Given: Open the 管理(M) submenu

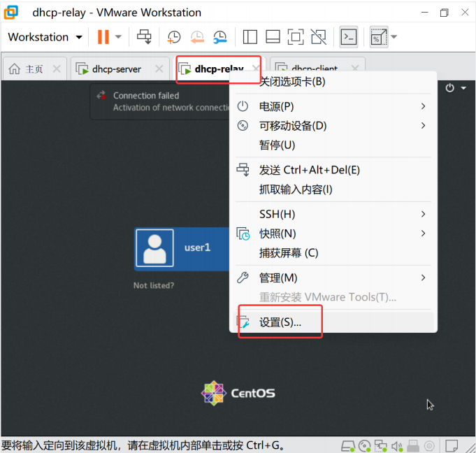Looking at the screenshot, I should [x=333, y=278].
